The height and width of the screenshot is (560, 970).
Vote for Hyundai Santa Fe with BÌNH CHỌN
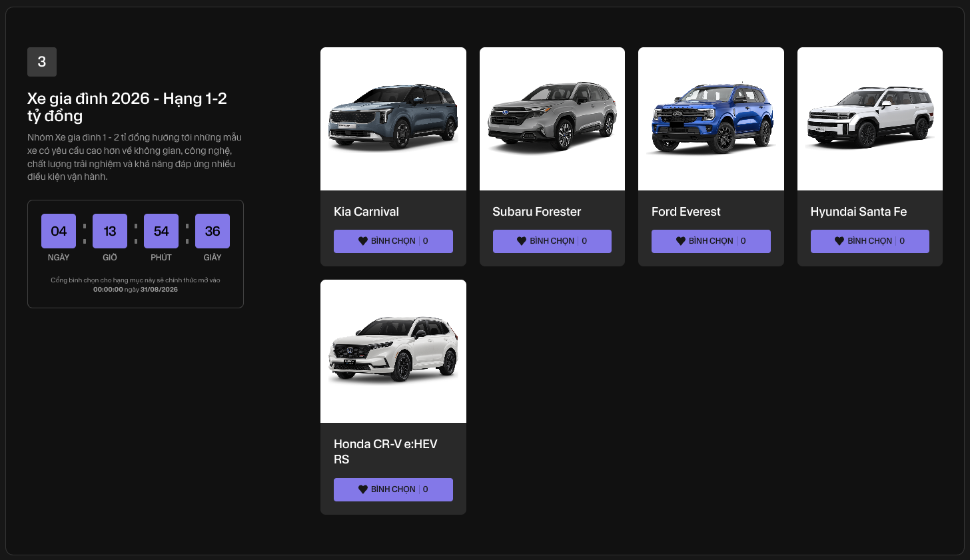870,241
